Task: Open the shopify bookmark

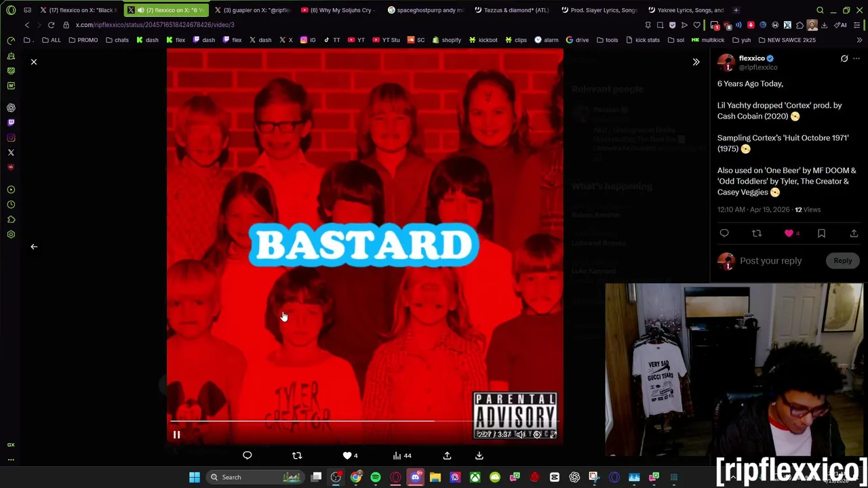Action: 446,40
